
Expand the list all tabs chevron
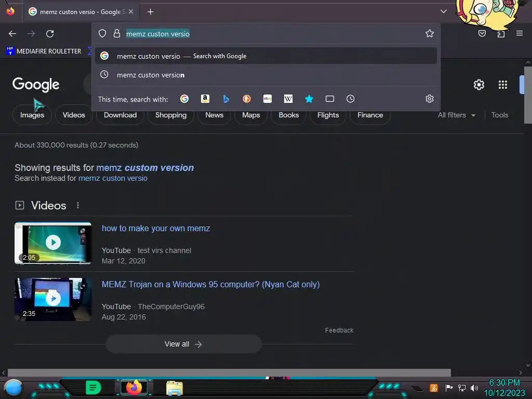click(444, 11)
